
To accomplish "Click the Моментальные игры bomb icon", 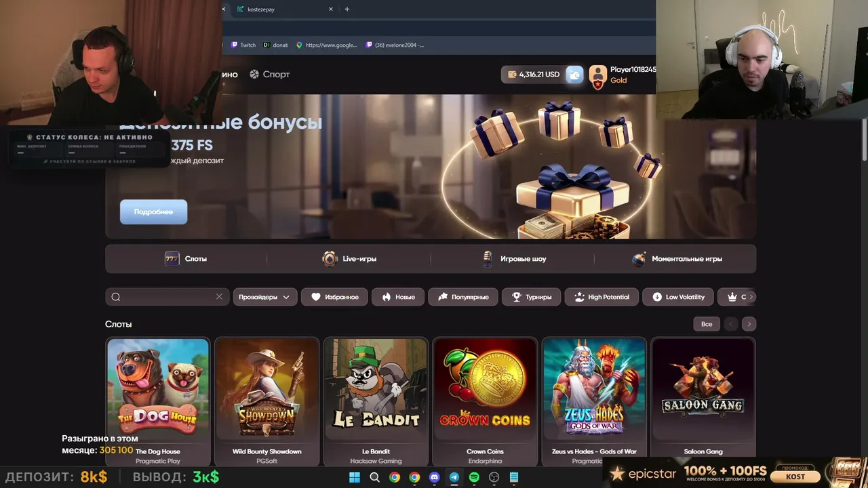I will [639, 259].
